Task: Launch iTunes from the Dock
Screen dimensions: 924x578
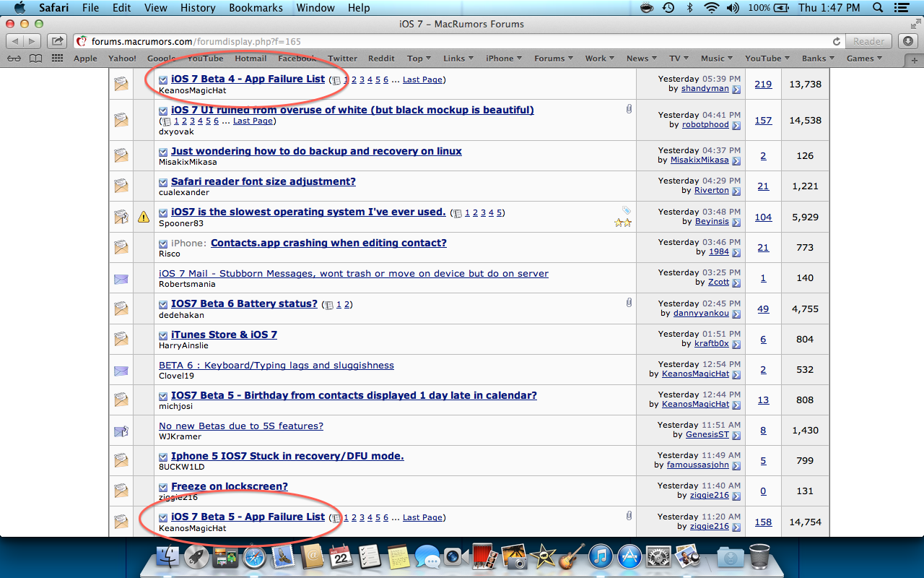Action: [600, 556]
